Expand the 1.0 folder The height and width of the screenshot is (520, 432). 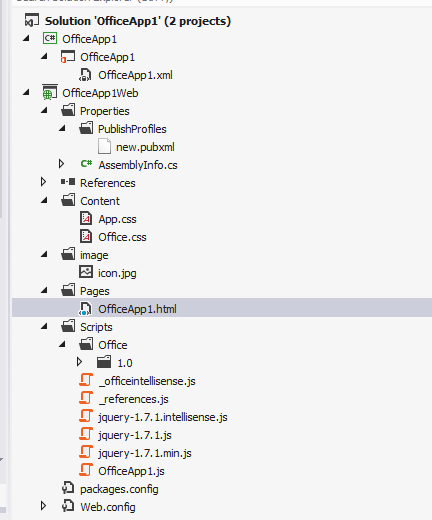pos(79,362)
